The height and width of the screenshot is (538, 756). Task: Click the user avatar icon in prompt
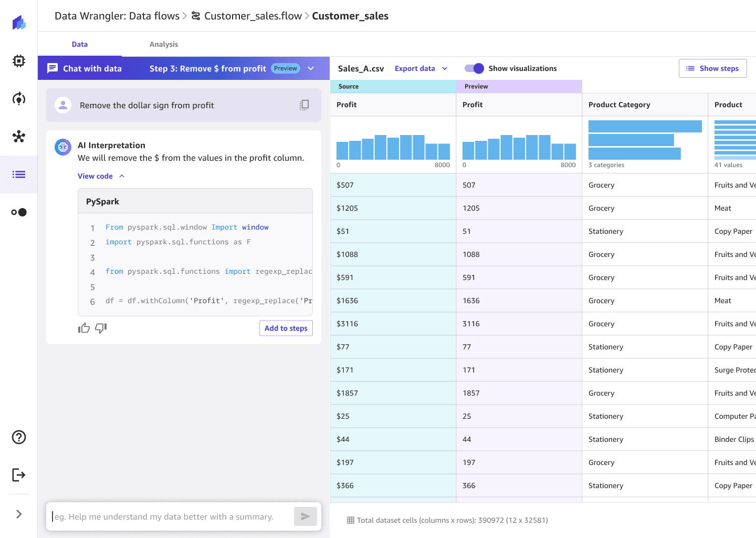[63, 105]
